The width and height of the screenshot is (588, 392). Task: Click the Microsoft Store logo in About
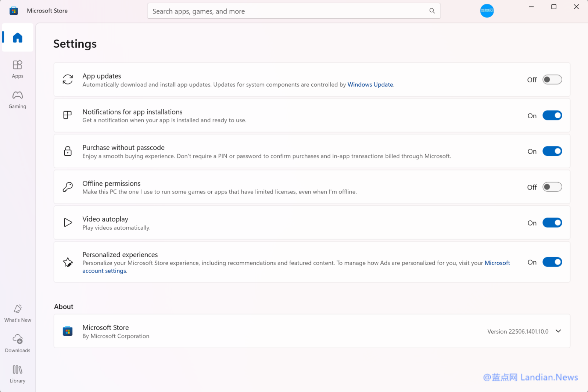point(68,331)
